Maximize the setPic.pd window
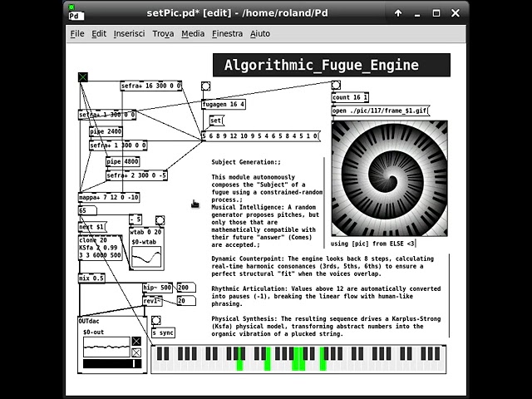532x399 pixels. [436, 13]
